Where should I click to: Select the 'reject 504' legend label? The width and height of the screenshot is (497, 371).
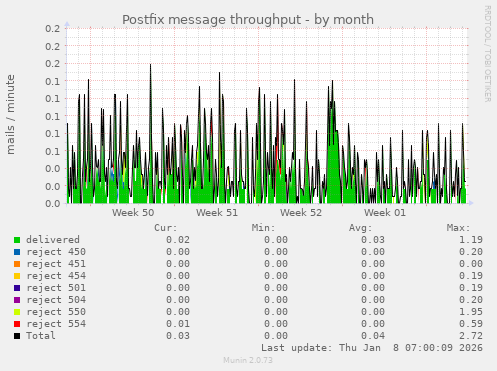pyautogui.click(x=56, y=300)
